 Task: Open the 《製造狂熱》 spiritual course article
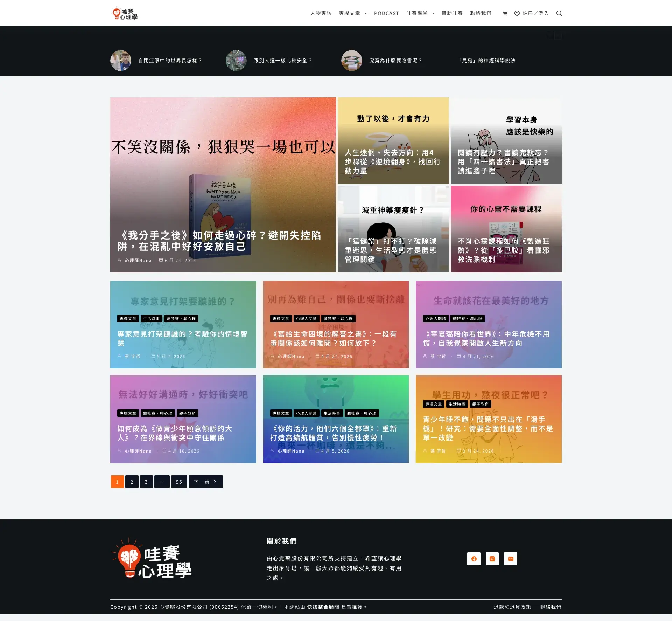[506, 229]
